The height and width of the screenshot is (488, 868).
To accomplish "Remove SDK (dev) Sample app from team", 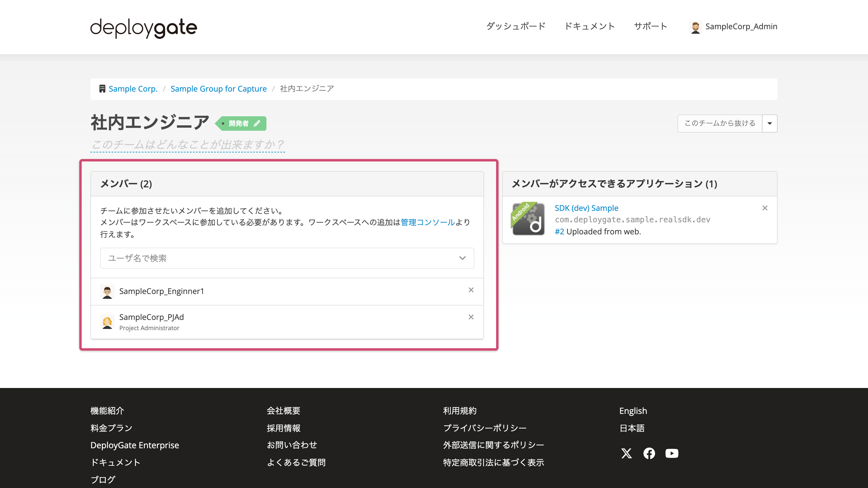I will pyautogui.click(x=765, y=208).
